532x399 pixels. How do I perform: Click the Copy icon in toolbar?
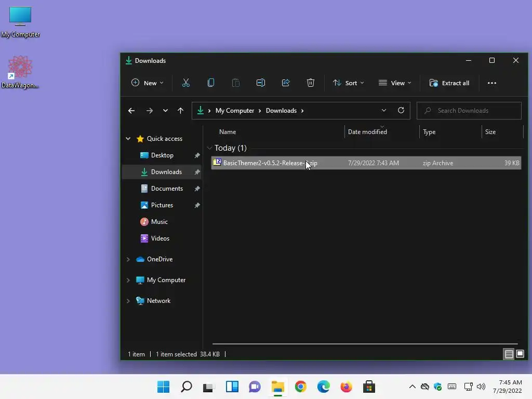tap(211, 83)
